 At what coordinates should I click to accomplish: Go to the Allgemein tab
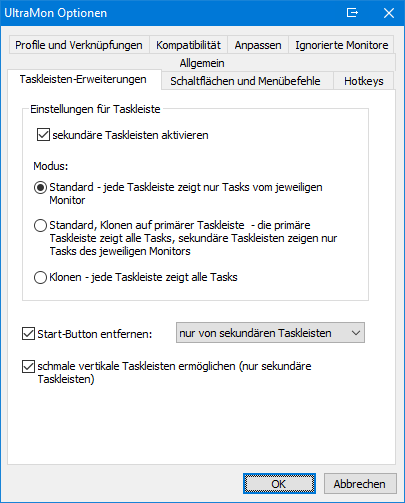point(202,63)
